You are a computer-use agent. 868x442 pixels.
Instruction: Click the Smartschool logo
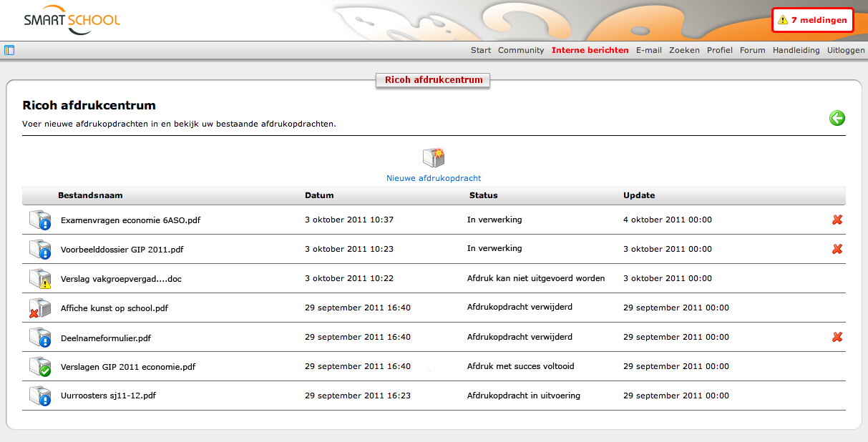[72, 21]
